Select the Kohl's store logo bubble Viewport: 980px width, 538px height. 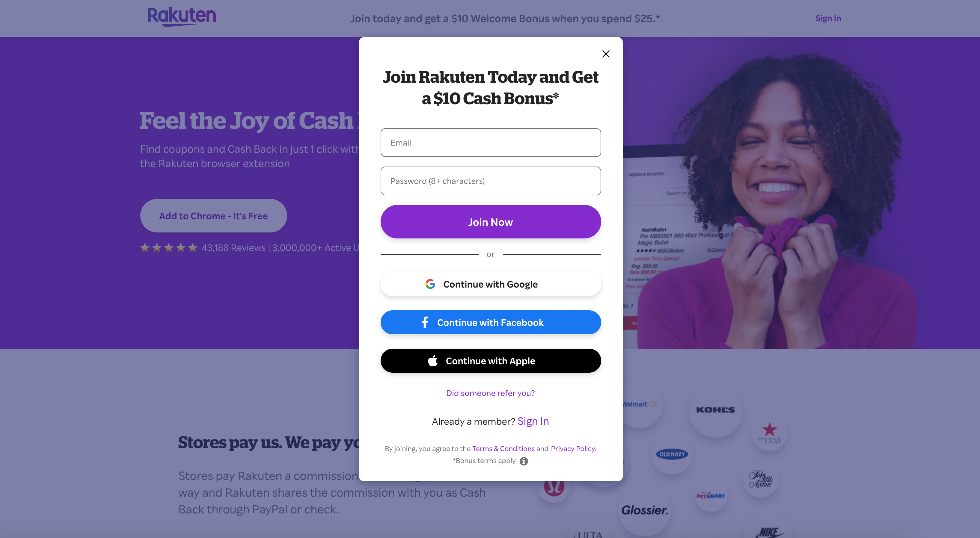click(715, 410)
